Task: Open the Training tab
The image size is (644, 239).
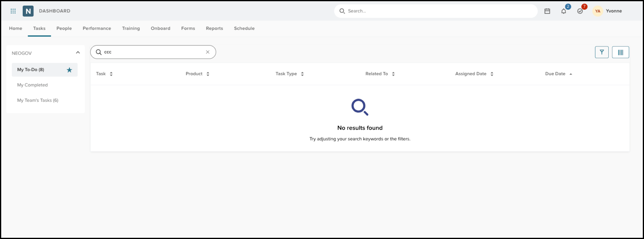Action: pyautogui.click(x=131, y=28)
